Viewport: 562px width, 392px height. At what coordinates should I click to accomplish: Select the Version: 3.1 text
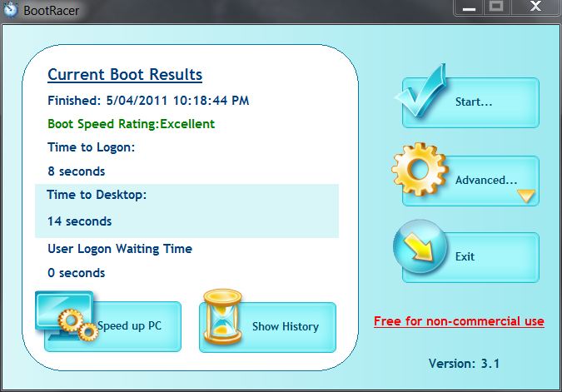[x=464, y=364]
